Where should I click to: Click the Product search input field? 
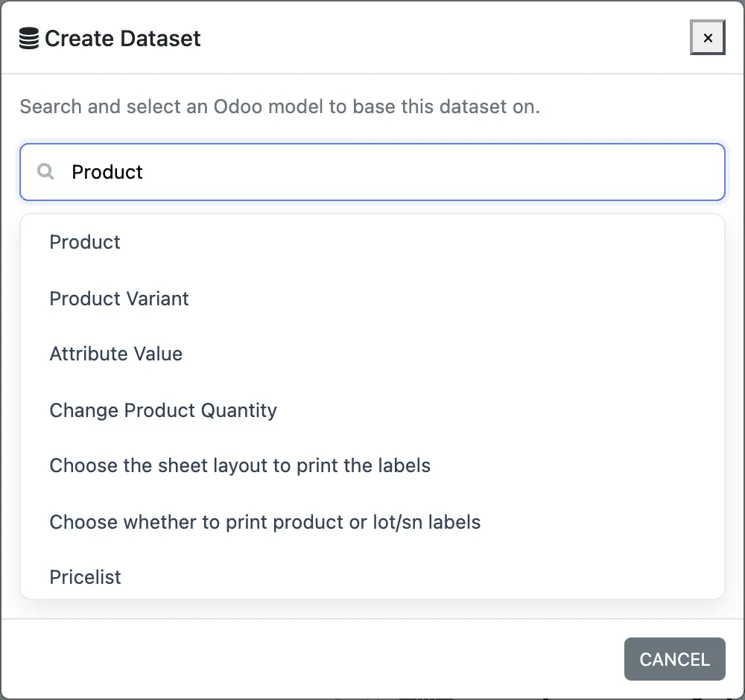click(x=372, y=172)
